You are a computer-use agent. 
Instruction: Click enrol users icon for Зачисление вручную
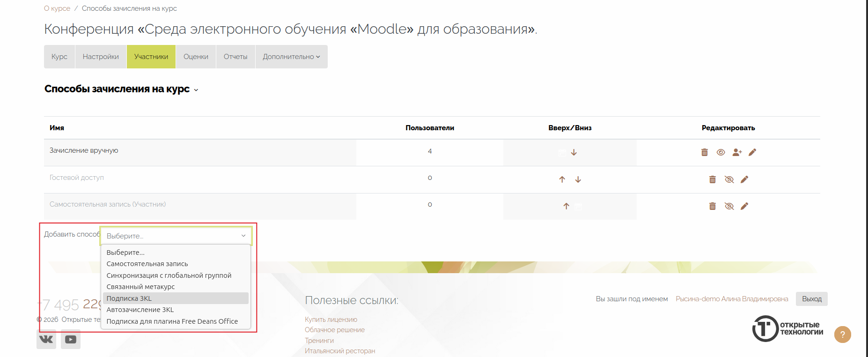pos(737,152)
